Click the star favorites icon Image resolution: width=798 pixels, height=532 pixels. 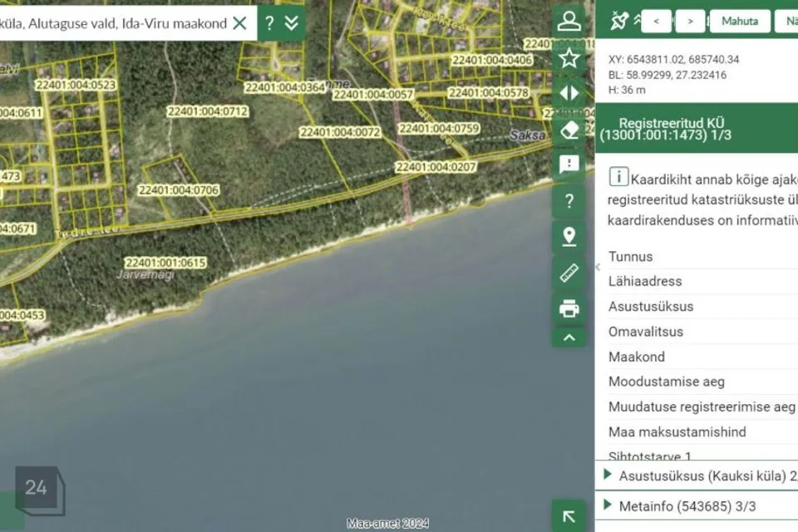569,57
